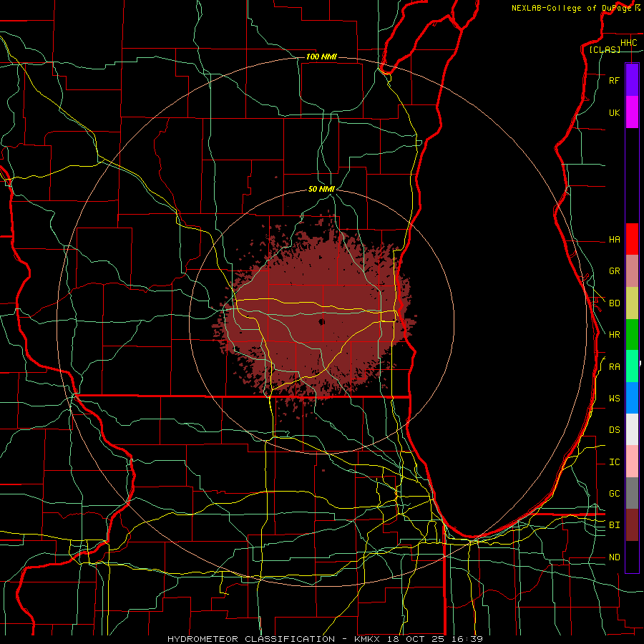Screen dimensions: 644x644
Task: Click the 50 NMI range ring label
Action: [x=321, y=189]
